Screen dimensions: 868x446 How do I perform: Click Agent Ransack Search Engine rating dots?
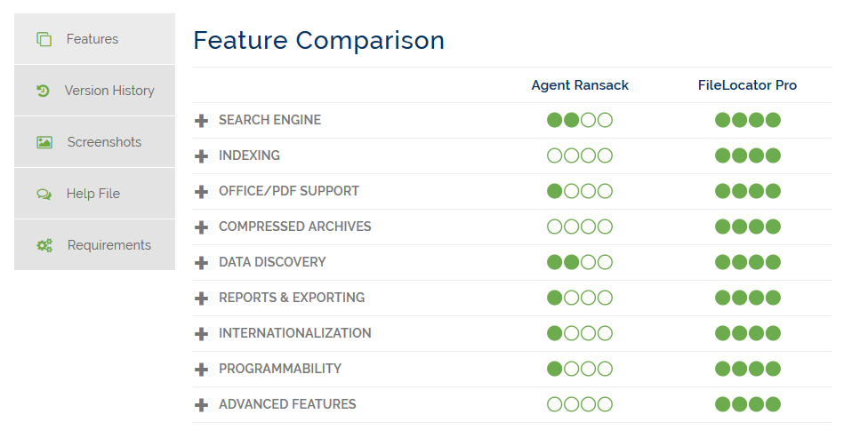coord(580,120)
